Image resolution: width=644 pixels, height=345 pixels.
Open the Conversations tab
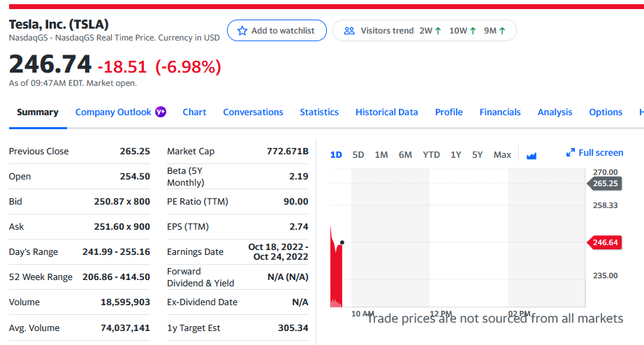253,112
